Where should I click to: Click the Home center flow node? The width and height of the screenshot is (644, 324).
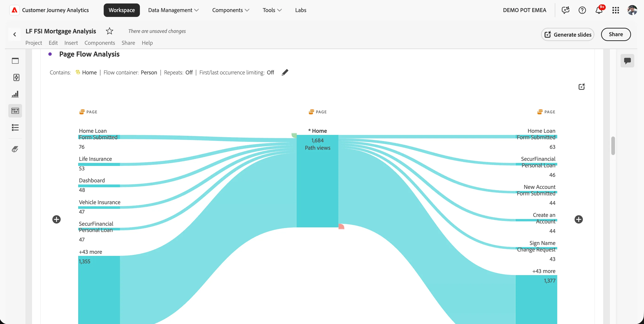coord(317,181)
